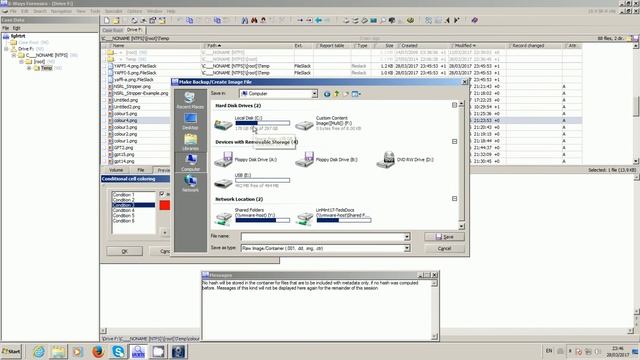The height and width of the screenshot is (360, 640).
Task: Toggle the checkbox in Conditional cell coloring dialog
Action: pyautogui.click(x=162, y=194)
